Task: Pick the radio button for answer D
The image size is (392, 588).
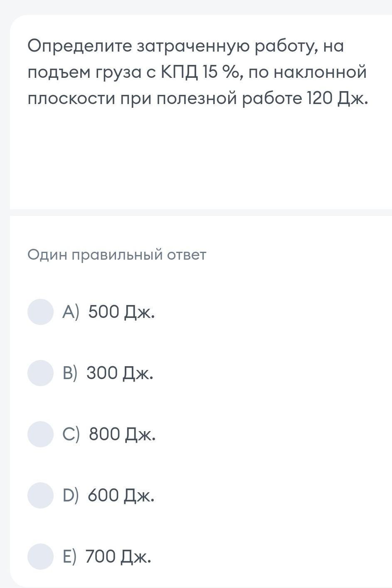Action: click(40, 495)
